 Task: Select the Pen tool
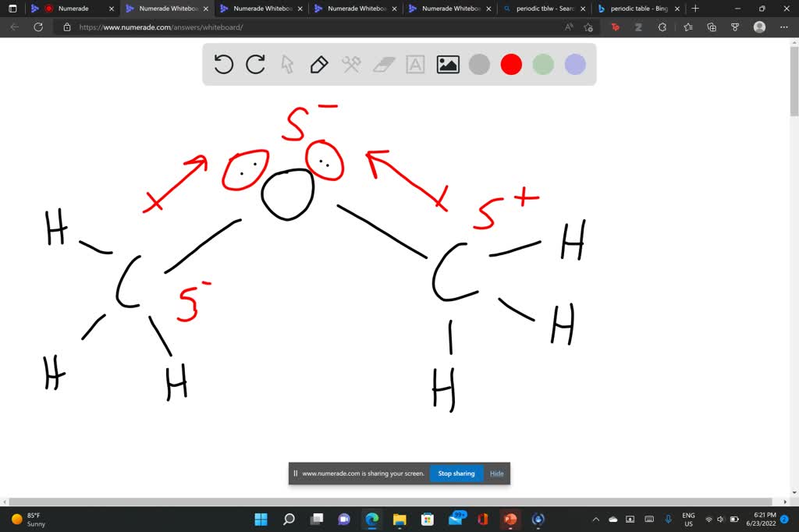coord(319,65)
